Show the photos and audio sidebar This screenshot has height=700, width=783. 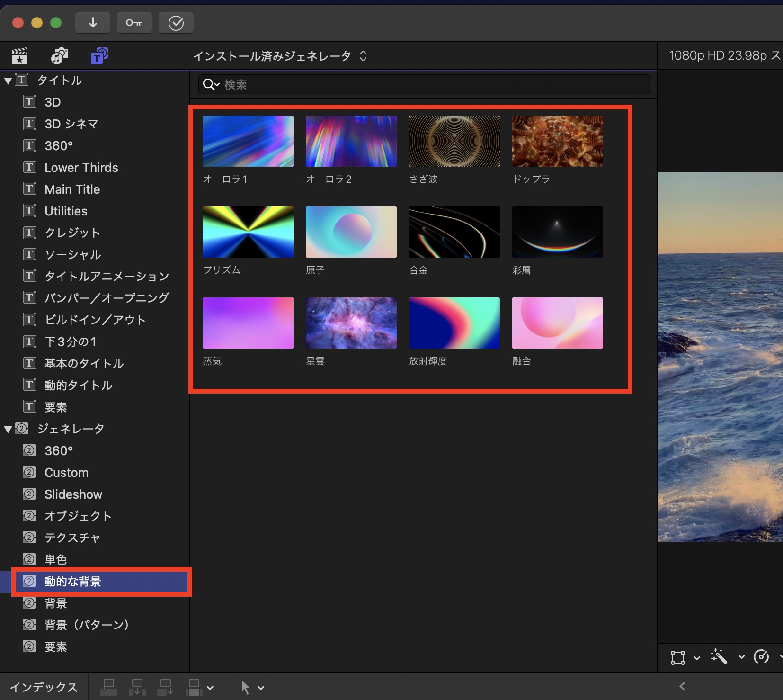tap(59, 56)
